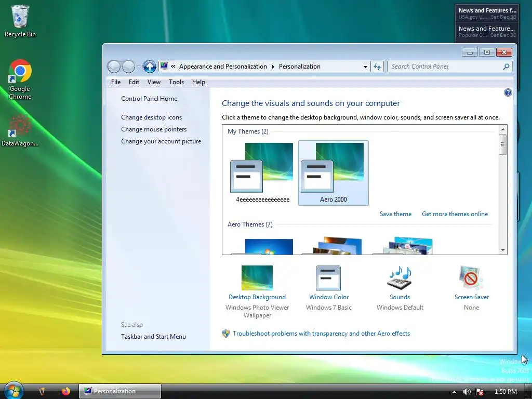Viewport: 532px width, 399px height.
Task: Click the theme list scrollbar thumb
Action: (x=503, y=144)
